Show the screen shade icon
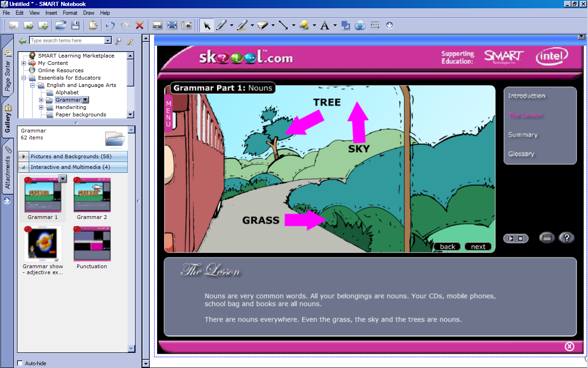The height and width of the screenshot is (368, 588). pos(157,25)
